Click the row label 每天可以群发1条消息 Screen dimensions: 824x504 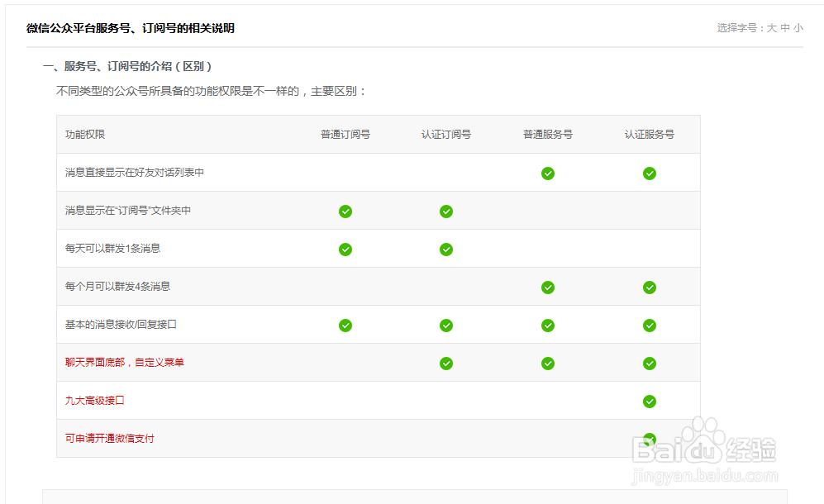click(x=112, y=248)
